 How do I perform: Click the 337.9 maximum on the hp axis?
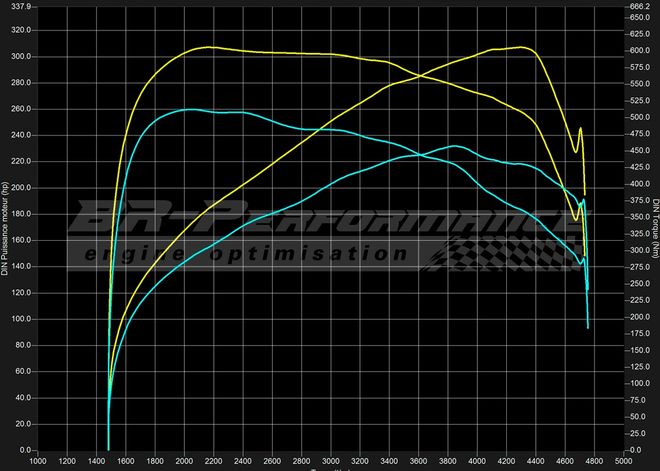point(20,5)
